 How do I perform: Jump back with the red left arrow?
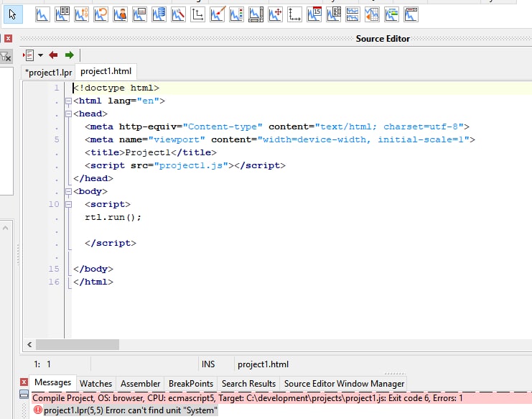(53, 55)
